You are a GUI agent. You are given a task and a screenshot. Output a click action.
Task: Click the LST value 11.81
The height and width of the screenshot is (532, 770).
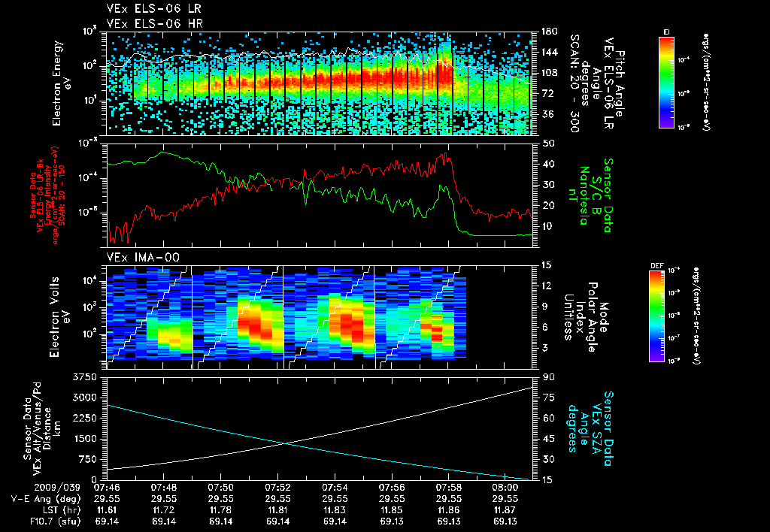coord(278,510)
